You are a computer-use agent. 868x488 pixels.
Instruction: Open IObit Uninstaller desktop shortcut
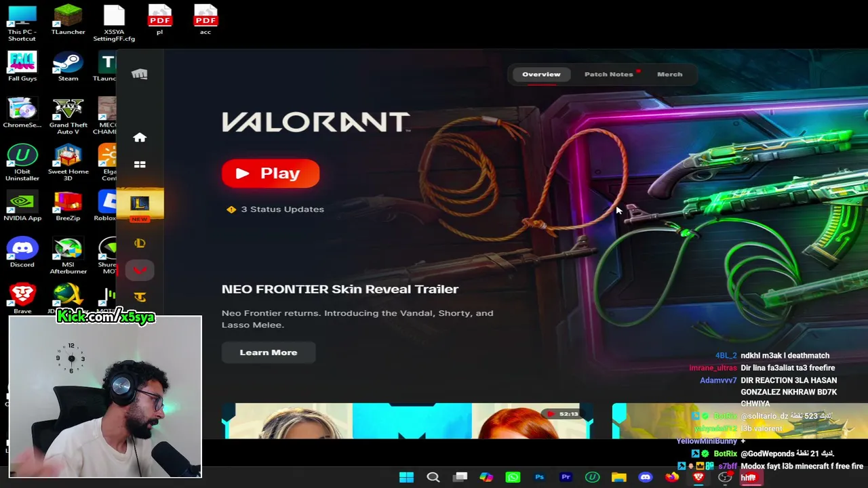[22, 163]
